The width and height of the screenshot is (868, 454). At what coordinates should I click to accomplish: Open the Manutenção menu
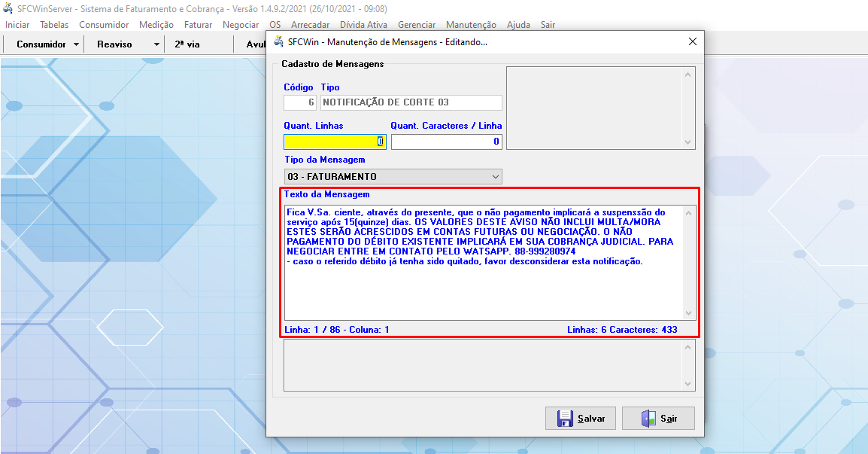coord(471,25)
